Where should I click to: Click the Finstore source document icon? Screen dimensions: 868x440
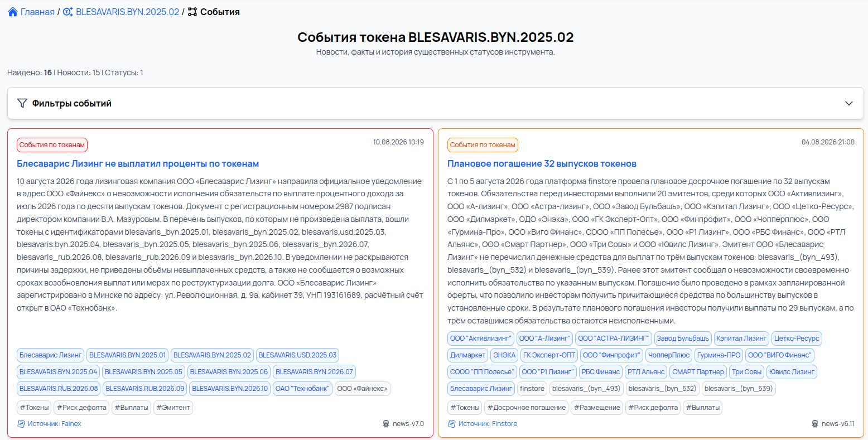point(452,424)
